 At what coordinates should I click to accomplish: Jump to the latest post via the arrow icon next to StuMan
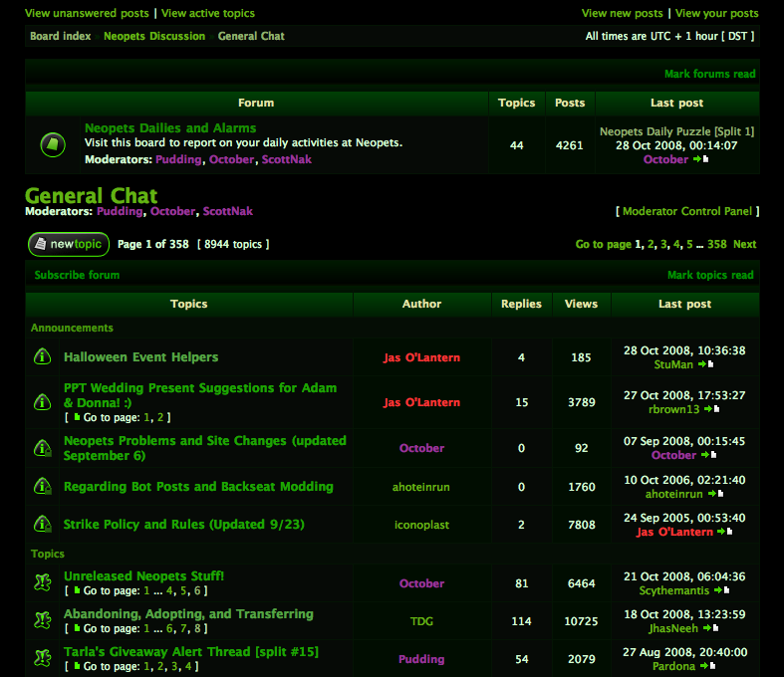coord(705,364)
